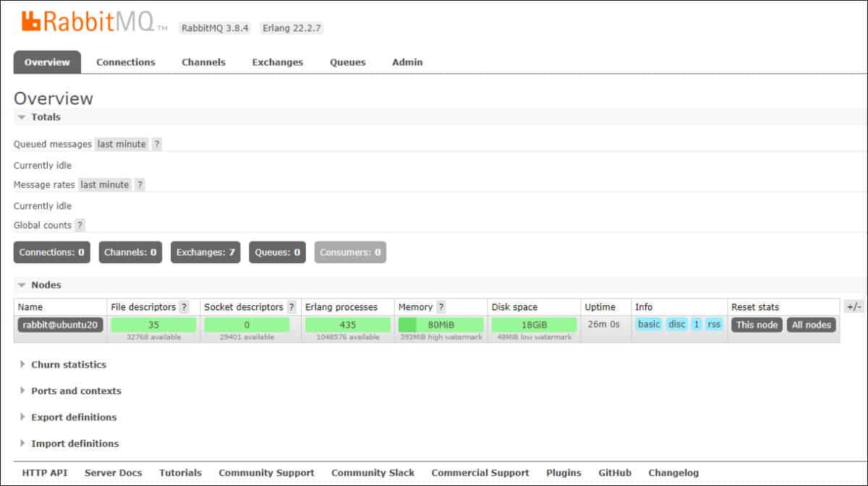Open the node's rss feed badge
The width and height of the screenshot is (868, 486).
(714, 324)
